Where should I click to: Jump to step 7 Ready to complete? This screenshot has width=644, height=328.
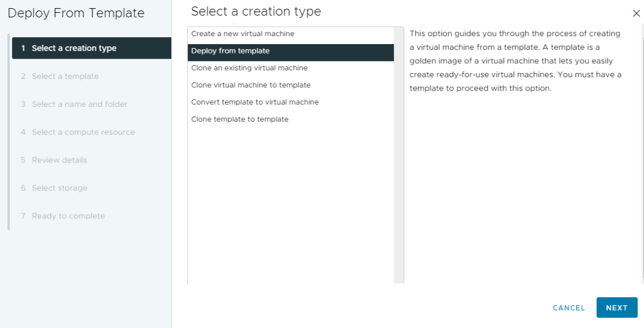click(63, 215)
